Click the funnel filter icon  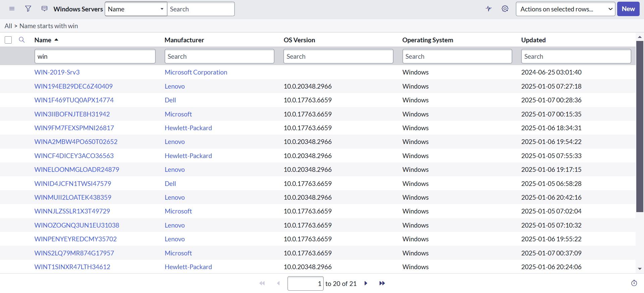point(28,9)
